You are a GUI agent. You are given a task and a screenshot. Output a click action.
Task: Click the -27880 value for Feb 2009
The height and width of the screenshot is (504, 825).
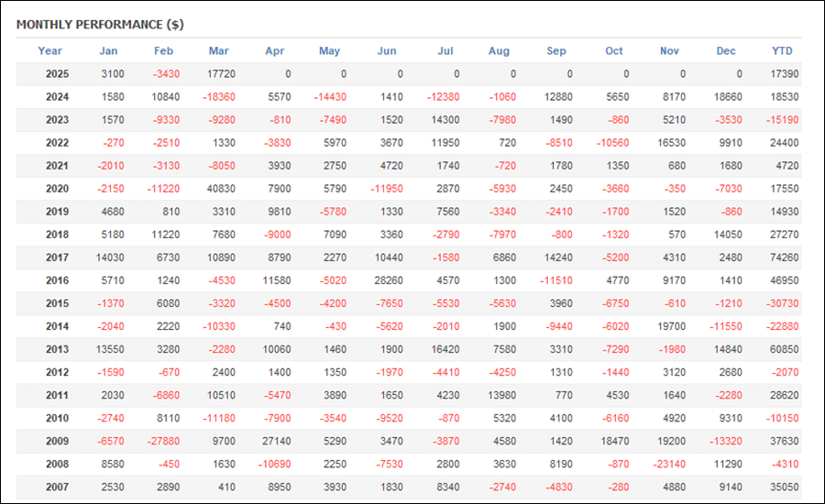[163, 441]
